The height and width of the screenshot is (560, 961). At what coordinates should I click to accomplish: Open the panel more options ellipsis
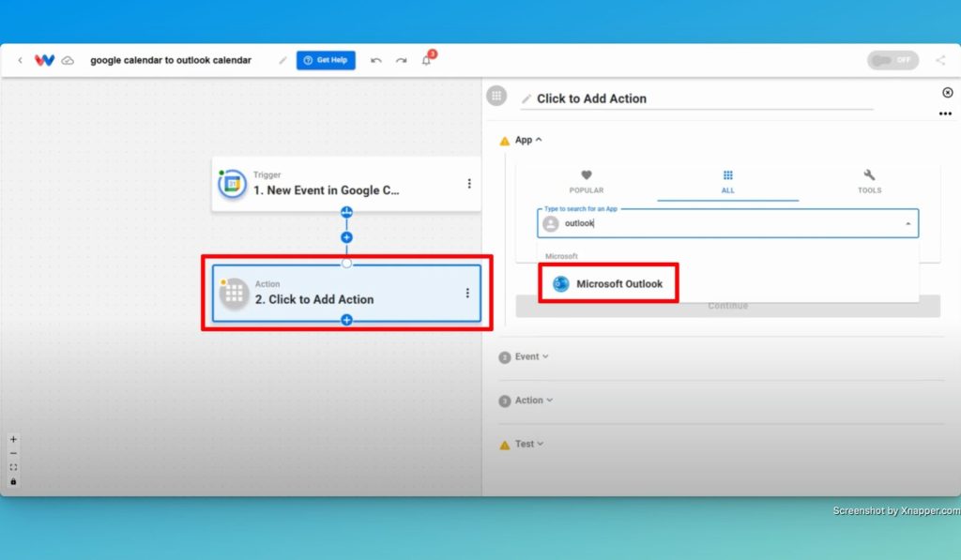pos(945,114)
